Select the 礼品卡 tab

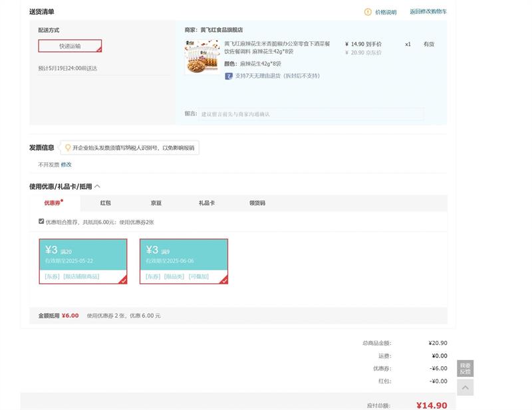pos(207,203)
